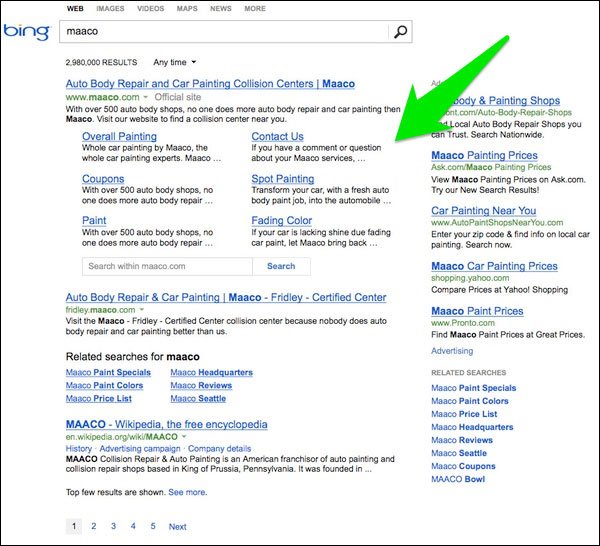Switch to the WEB tab
This screenshot has width=600, height=546.
75,8
